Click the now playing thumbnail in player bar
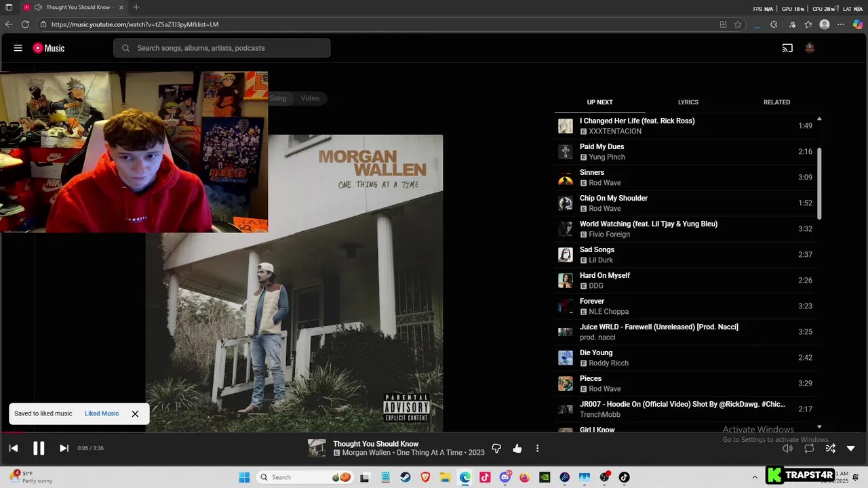 (x=317, y=448)
